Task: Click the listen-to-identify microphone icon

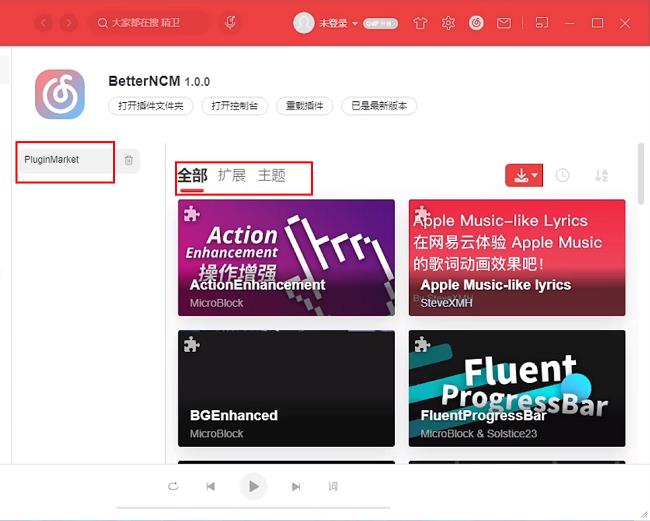Action: click(x=230, y=22)
